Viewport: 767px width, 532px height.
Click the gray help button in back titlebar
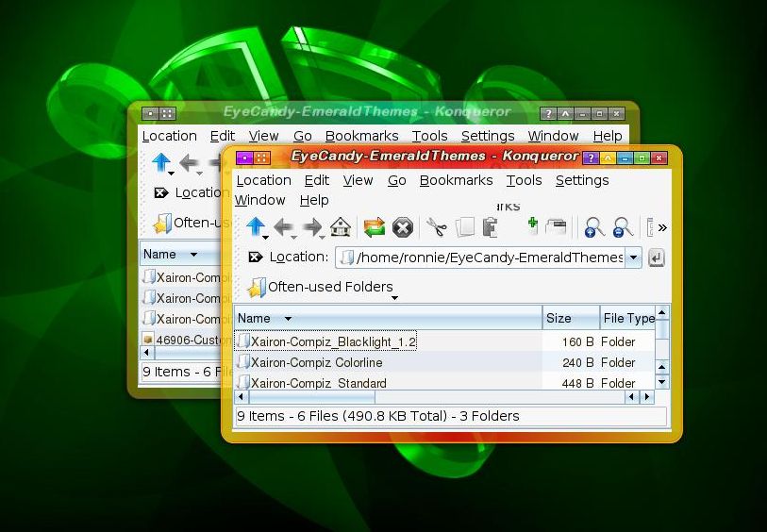(548, 113)
